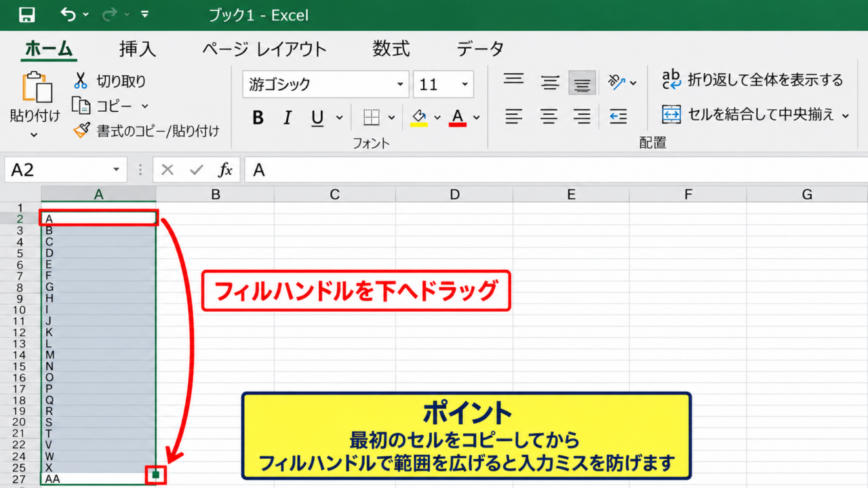Click center text horizontally icon
Image resolution: width=868 pixels, height=488 pixels.
pyautogui.click(x=549, y=117)
